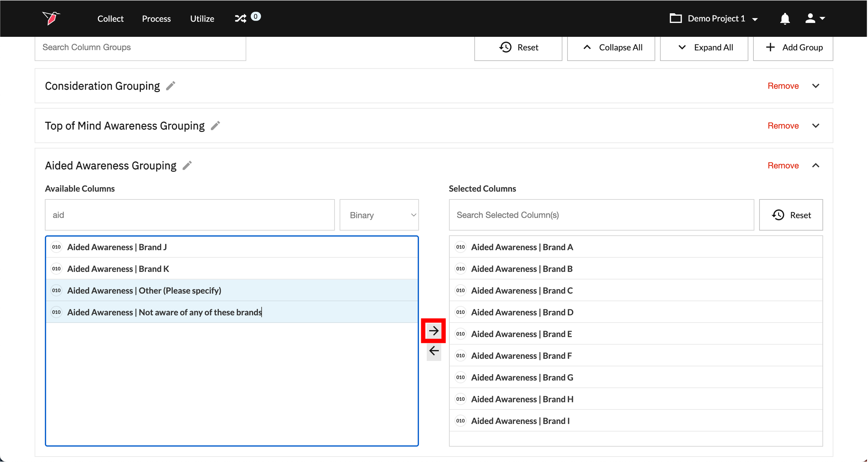Image resolution: width=868 pixels, height=462 pixels.
Task: Click the Add Group button
Action: point(793,47)
